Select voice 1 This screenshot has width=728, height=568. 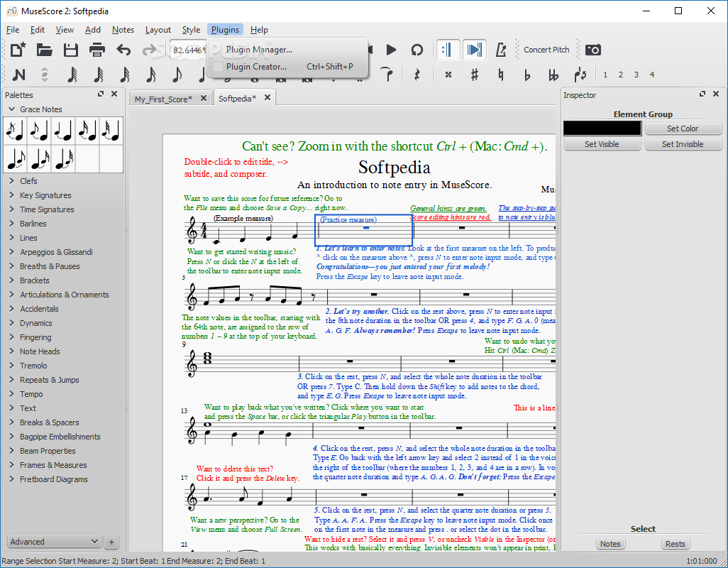(605, 75)
